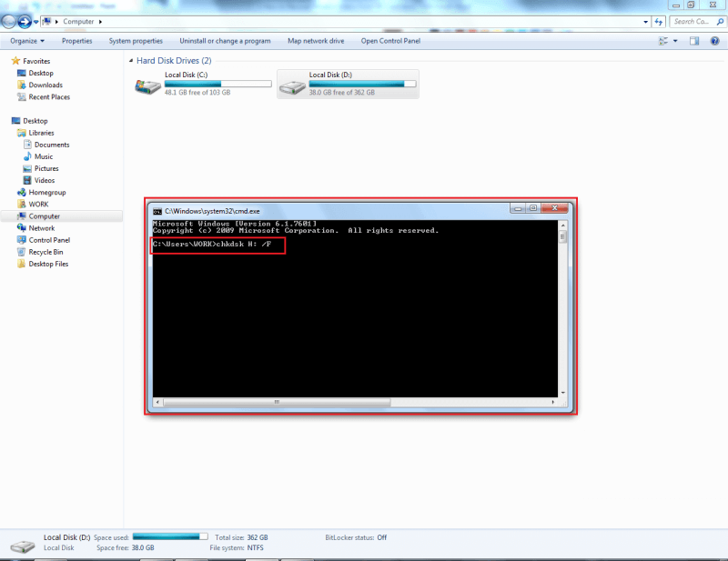Viewport: 728px width, 561px height.
Task: Open the Organize dropdown menu
Action: coord(27,41)
